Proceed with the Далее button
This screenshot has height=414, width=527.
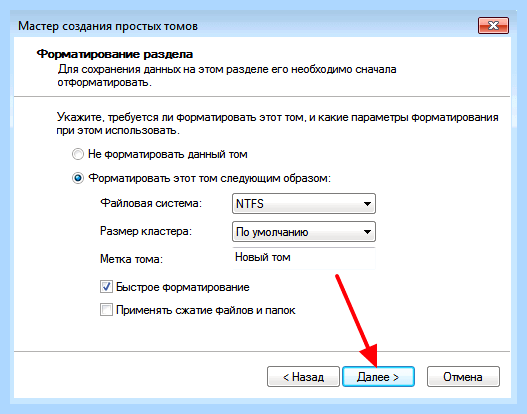[x=378, y=377]
